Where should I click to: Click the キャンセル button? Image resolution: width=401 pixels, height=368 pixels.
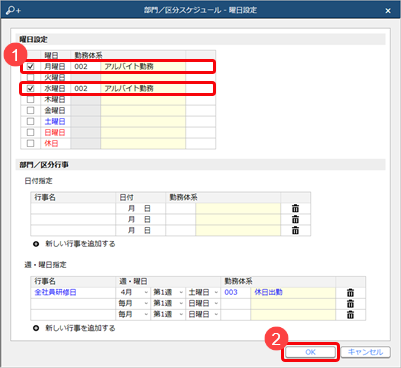pos(365,352)
